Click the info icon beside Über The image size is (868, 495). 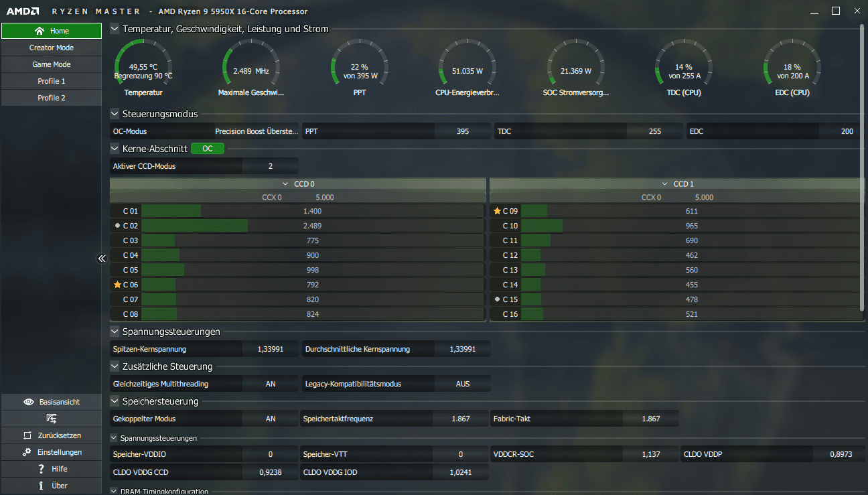tap(42, 486)
